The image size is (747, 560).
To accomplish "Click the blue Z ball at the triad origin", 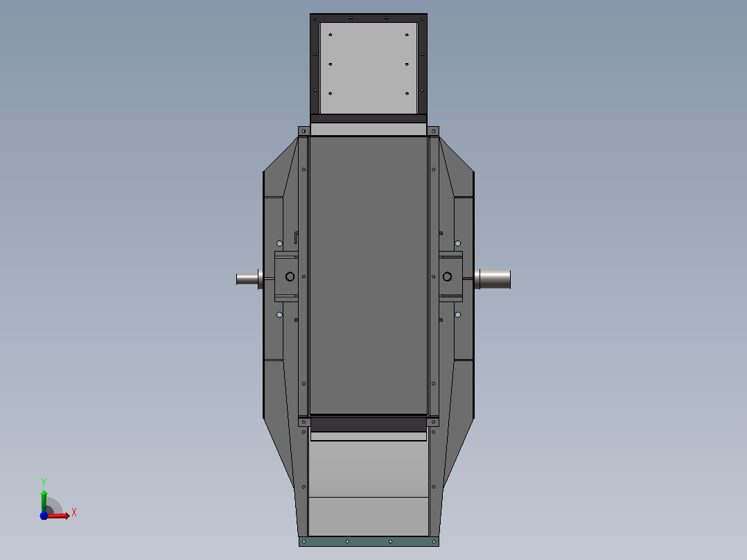I will (44, 516).
